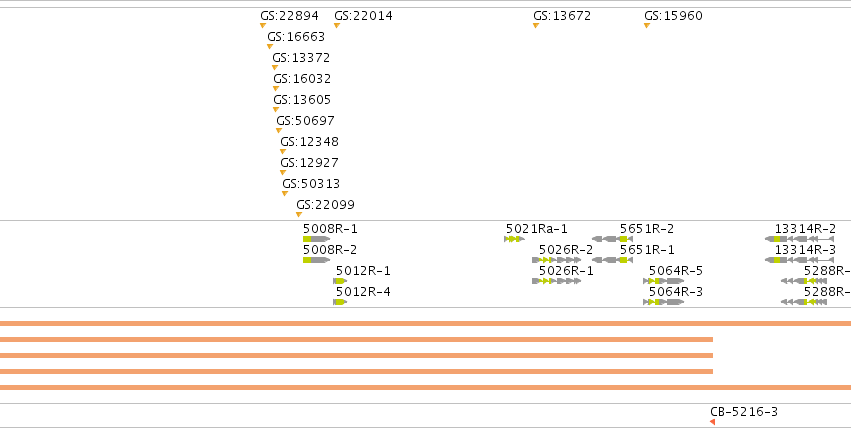Screen dimensions: 851x428
Task: Click the GS:13672 orange triangle marker
Action: (536, 25)
